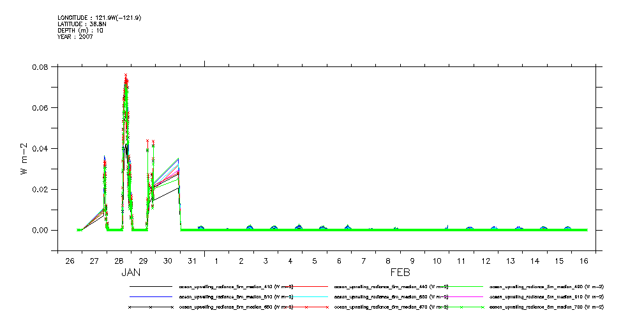Click the YEAR : 2007 header text
Viewport: 644px width, 322px height.
coord(75,37)
